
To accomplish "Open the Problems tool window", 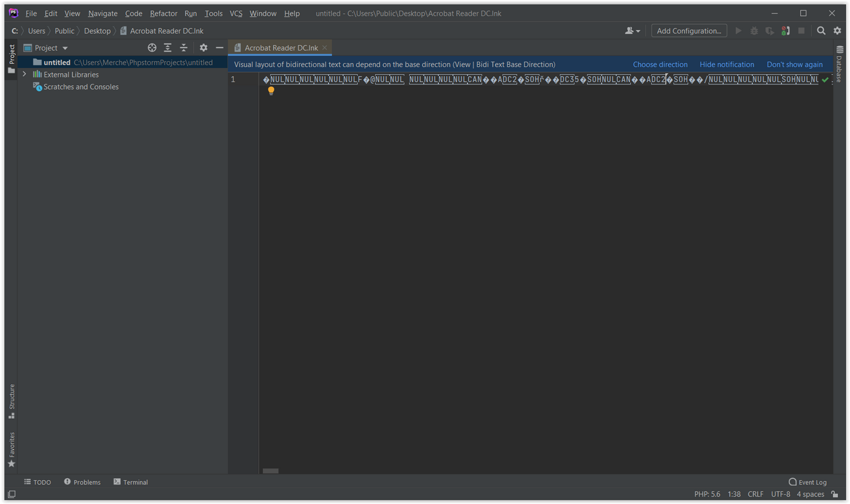I will (82, 482).
